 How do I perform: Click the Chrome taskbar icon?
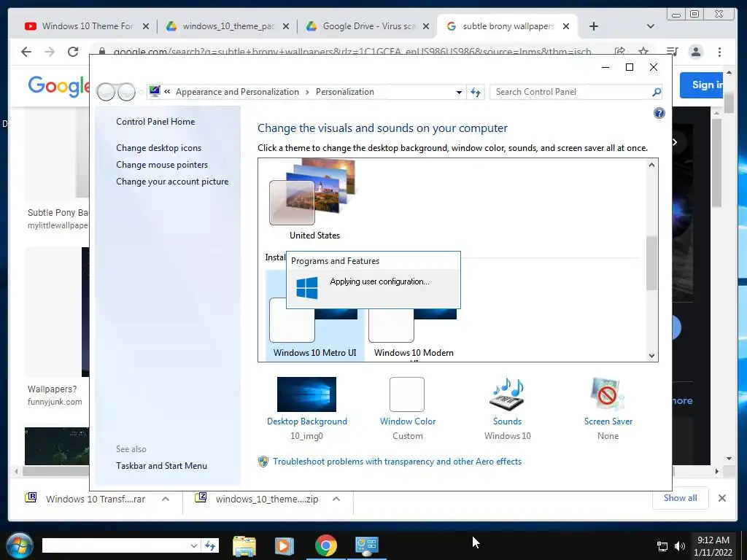pos(326,545)
